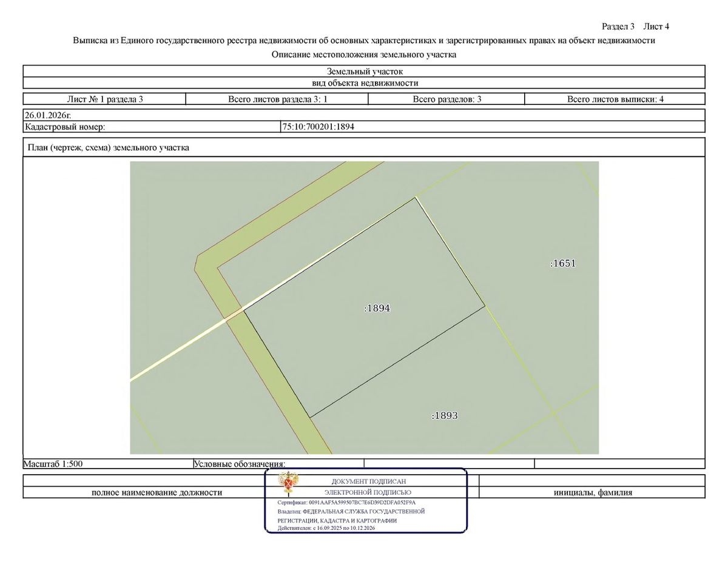Click parcel label ':1893' on the plan
The height and width of the screenshot is (562, 728).
point(445,416)
